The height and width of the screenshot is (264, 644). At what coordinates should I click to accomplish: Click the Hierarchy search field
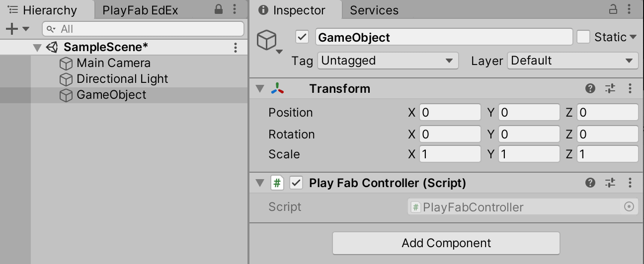tap(143, 29)
